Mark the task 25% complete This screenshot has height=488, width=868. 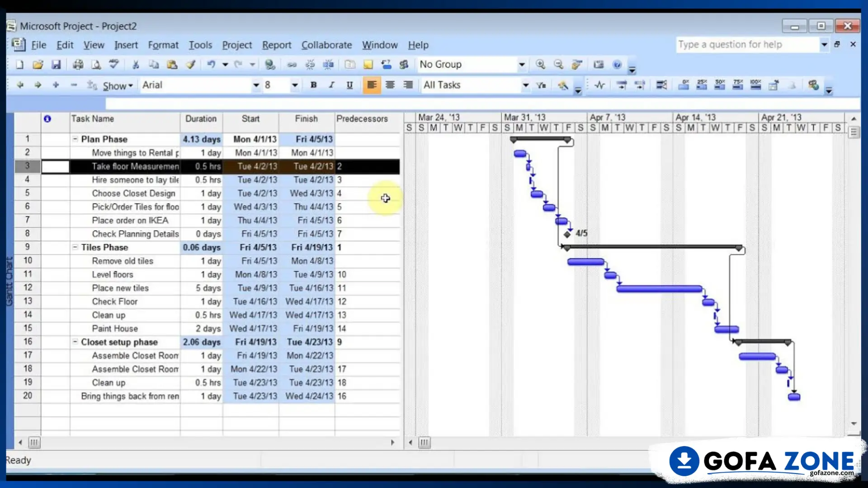(x=702, y=85)
